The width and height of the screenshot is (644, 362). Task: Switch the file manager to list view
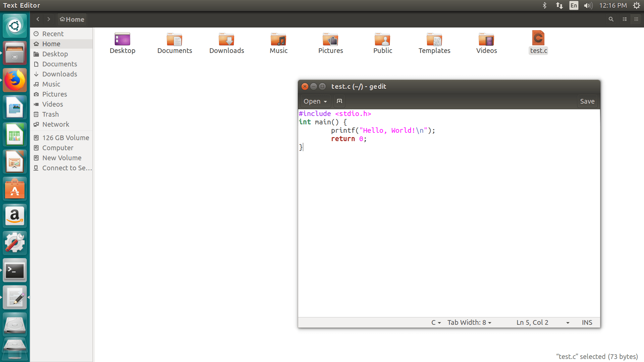pos(624,19)
